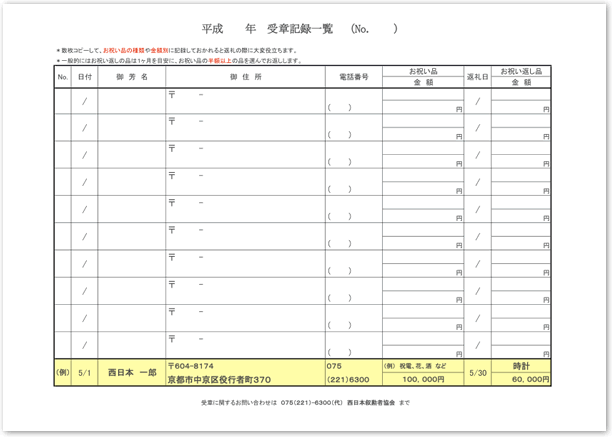Click the example phone number (221)6300
Image resolution: width=612 pixels, height=437 pixels.
348,380
